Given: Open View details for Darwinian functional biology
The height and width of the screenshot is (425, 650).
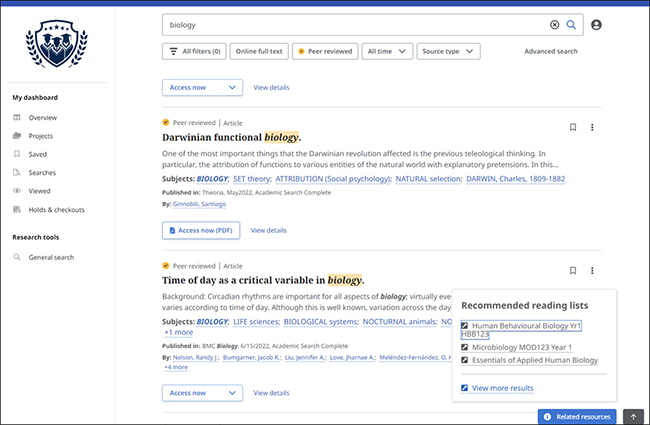Looking at the screenshot, I should (269, 230).
